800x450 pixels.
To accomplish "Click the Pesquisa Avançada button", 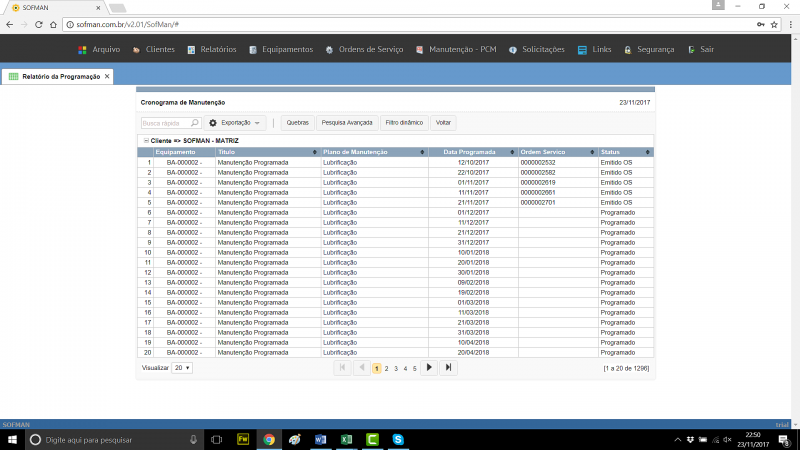I will pyautogui.click(x=346, y=123).
